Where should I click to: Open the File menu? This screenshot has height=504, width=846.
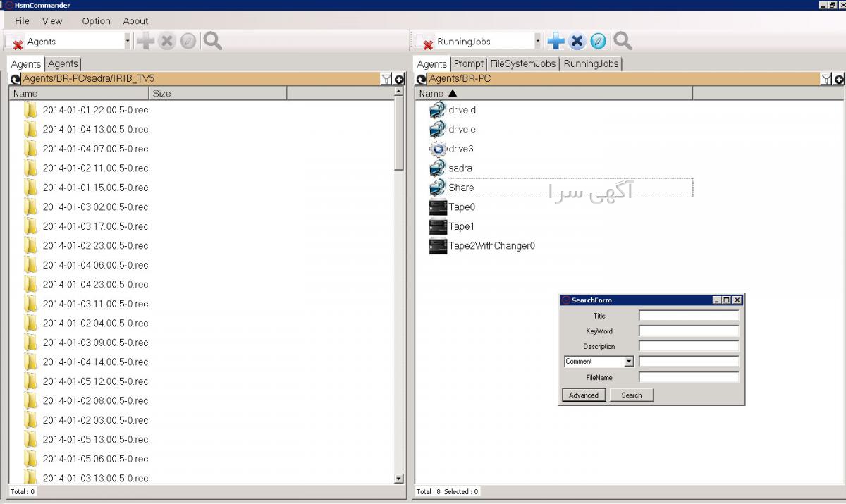click(23, 20)
